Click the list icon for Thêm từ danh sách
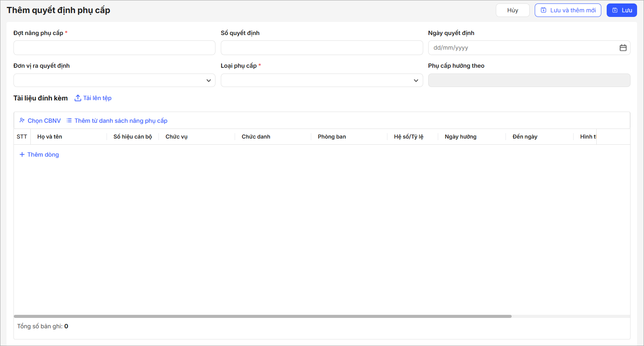This screenshot has height=346, width=644. [69, 120]
